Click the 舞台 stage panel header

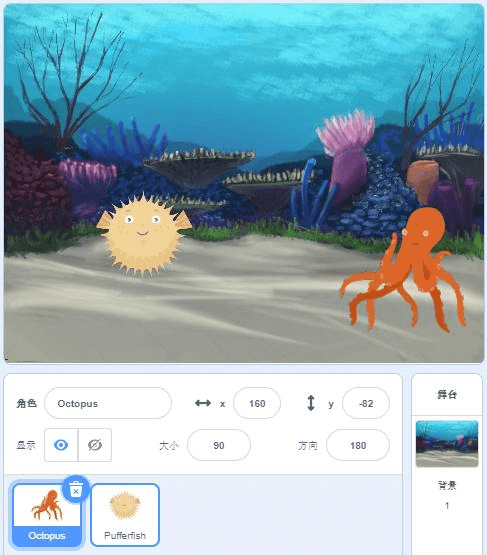[447, 394]
